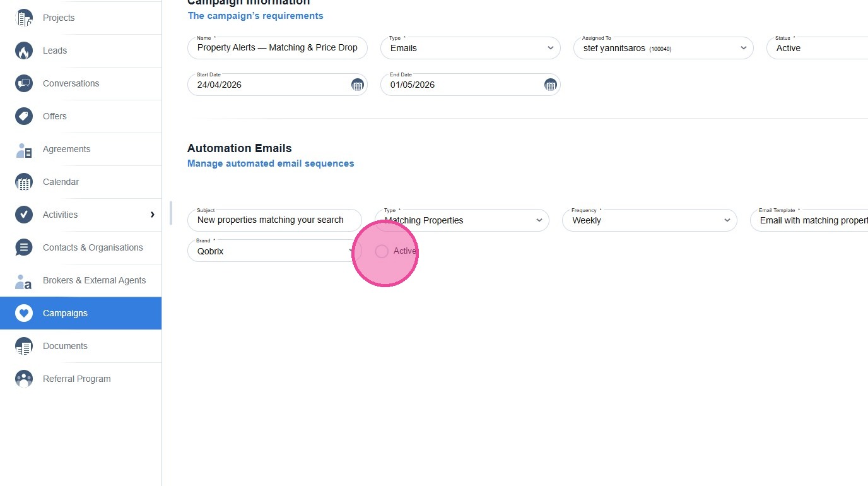The height and width of the screenshot is (486, 868).
Task: Open Start Date calendar picker icon
Action: (x=357, y=85)
